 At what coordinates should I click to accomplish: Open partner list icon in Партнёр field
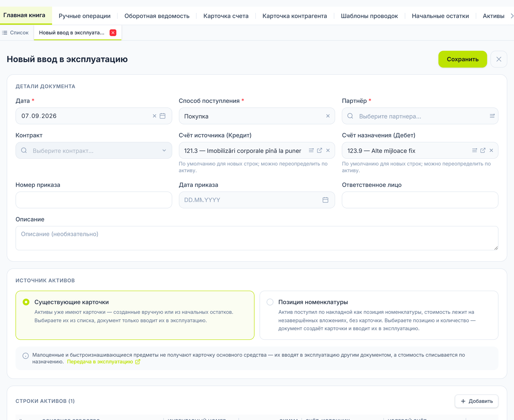[x=492, y=116]
